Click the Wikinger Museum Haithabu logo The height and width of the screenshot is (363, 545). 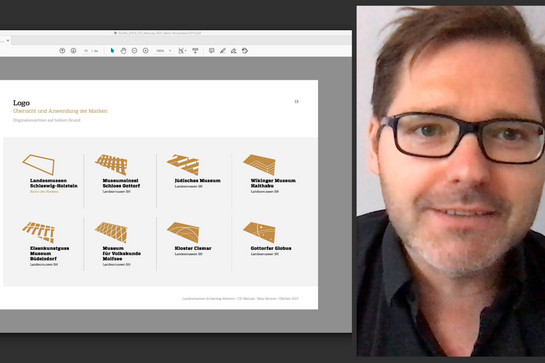coord(259,164)
